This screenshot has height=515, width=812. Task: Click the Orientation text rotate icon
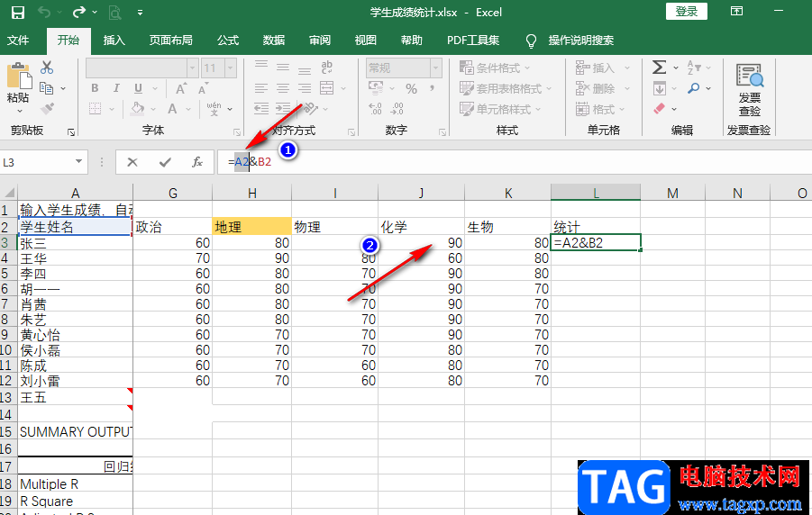pos(310,109)
